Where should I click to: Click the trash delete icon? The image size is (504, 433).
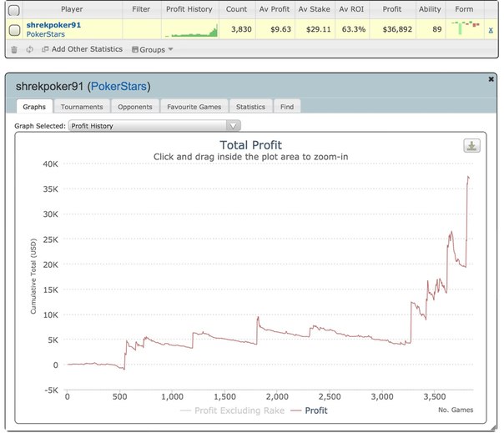point(14,50)
